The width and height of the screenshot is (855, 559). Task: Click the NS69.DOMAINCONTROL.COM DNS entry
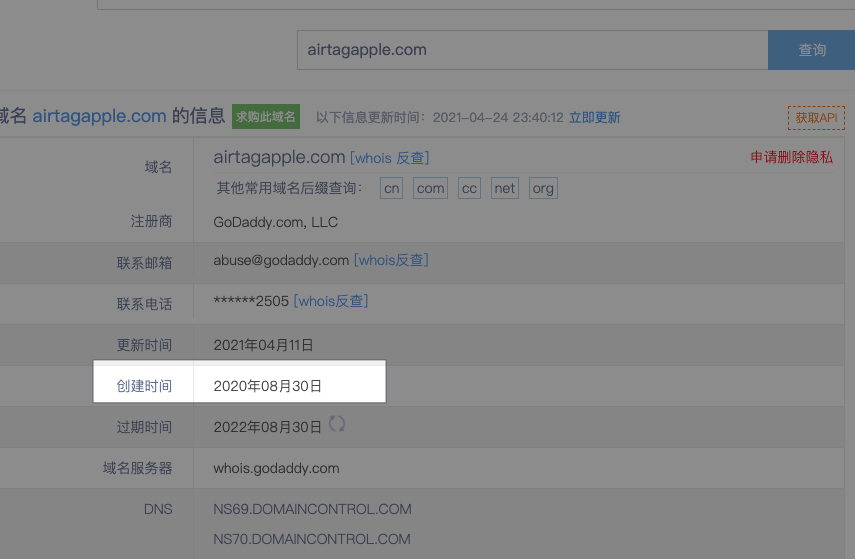312,509
